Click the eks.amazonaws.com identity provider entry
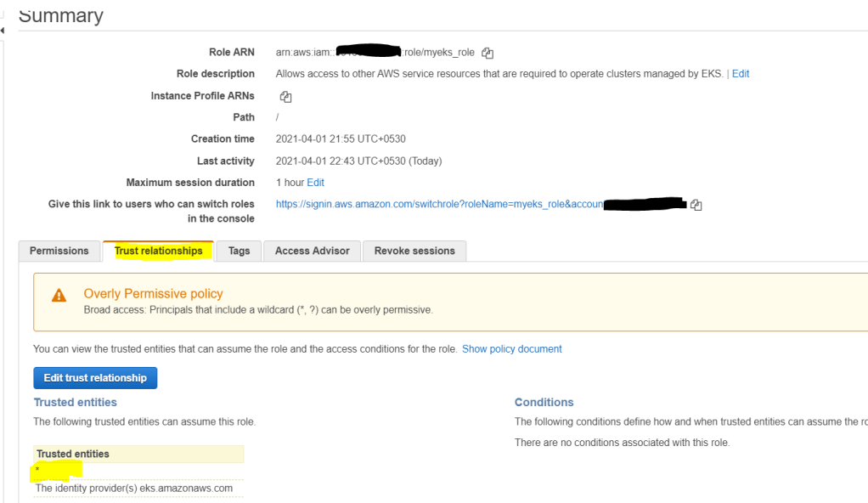Image resolution: width=868 pixels, height=503 pixels. click(134, 489)
